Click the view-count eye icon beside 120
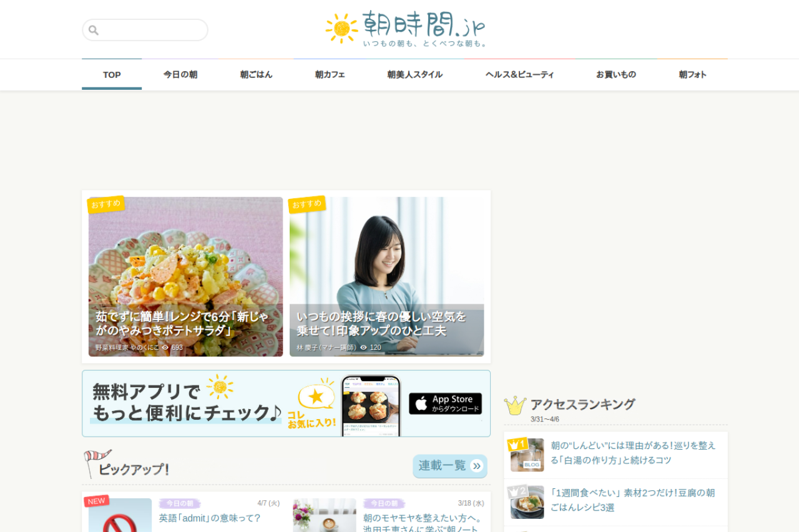799x532 pixels. [364, 347]
